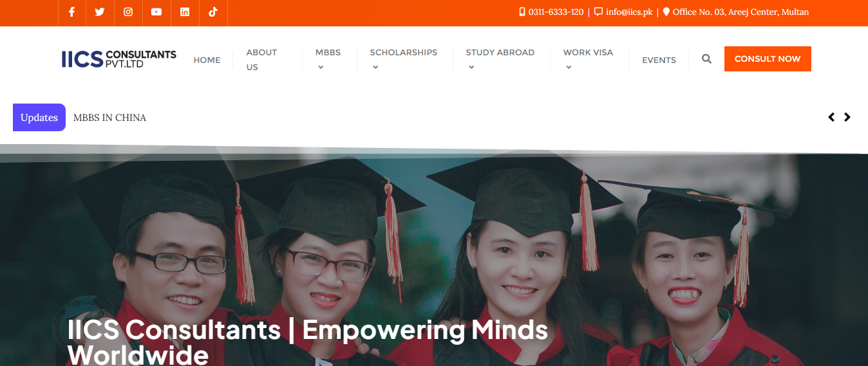Open the Instagram social icon
This screenshot has width=868, height=366.
[128, 12]
